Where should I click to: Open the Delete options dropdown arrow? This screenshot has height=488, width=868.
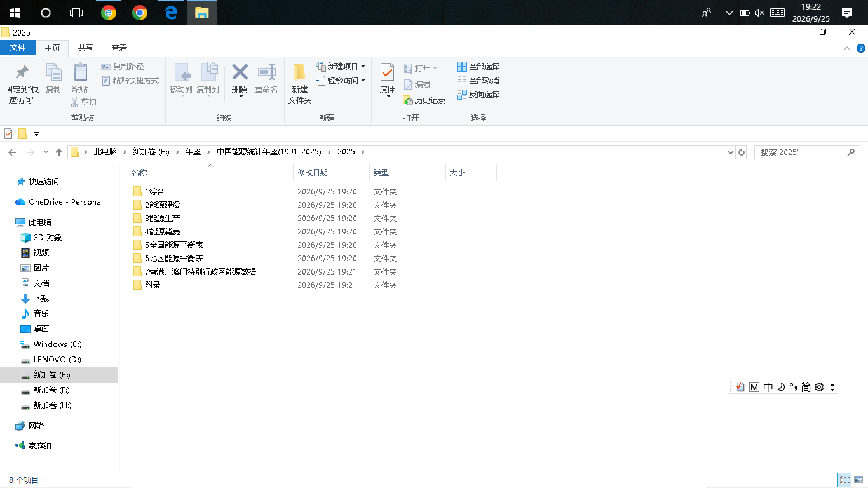(240, 97)
